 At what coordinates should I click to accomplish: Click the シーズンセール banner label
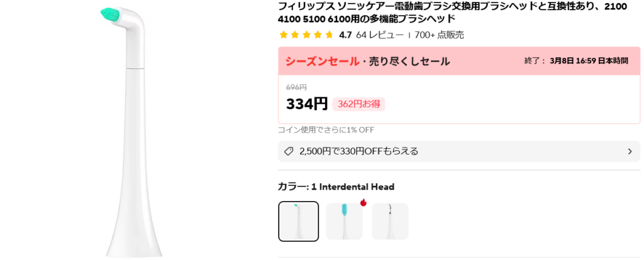click(322, 61)
